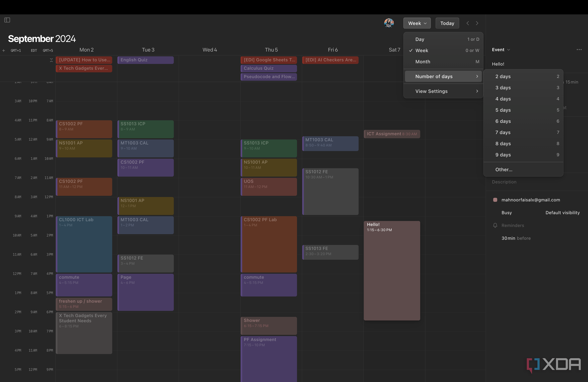Collapse the all-day events section
Image resolution: width=588 pixels, height=382 pixels.
point(51,60)
